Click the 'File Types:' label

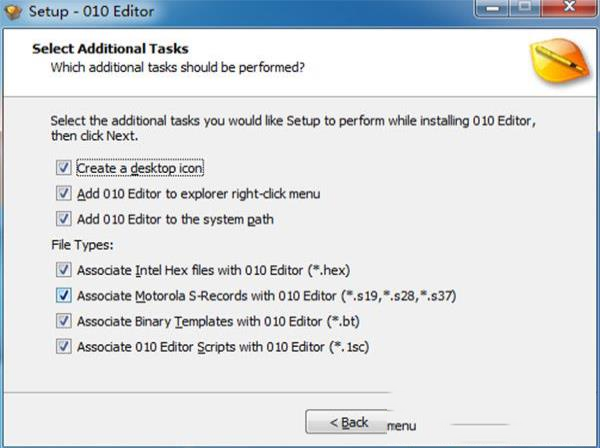[82, 245]
